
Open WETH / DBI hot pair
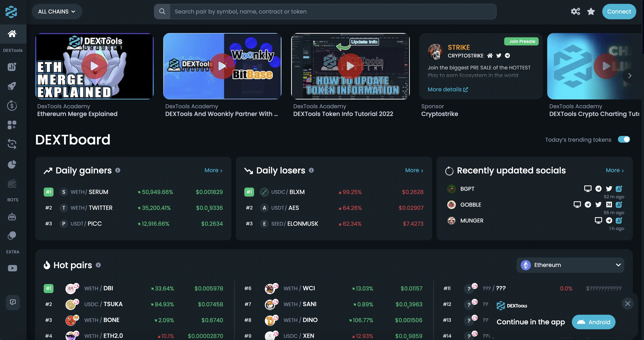[x=133, y=288]
